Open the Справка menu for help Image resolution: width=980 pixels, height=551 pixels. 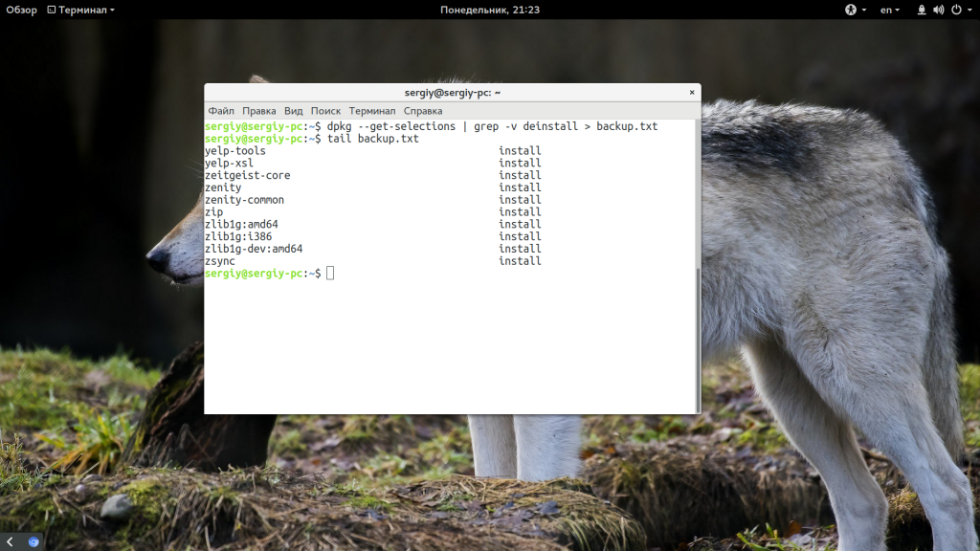coord(422,110)
